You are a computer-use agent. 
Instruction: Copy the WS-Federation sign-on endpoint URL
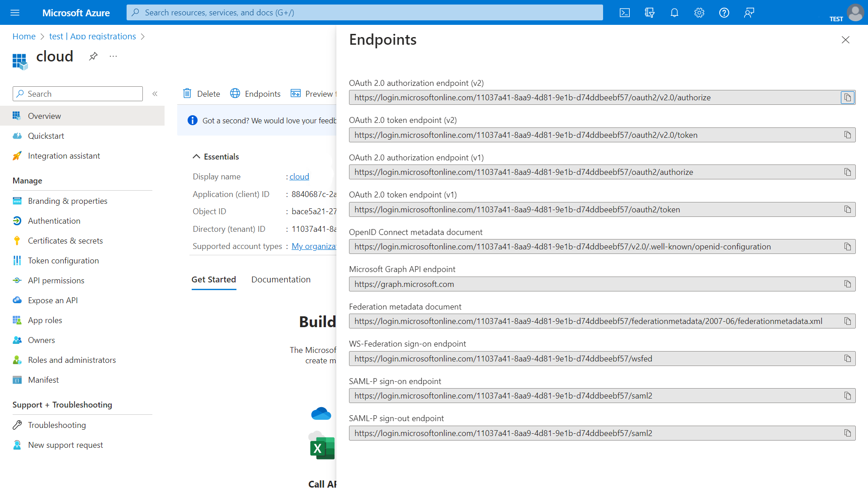click(847, 359)
